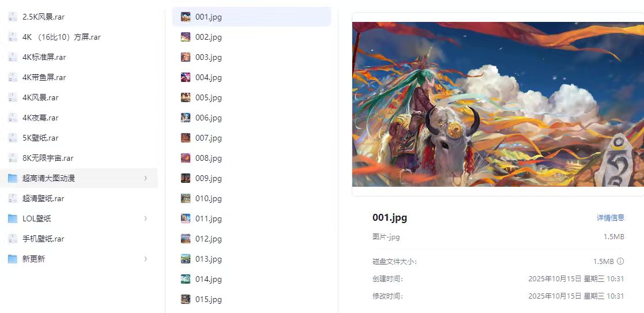Select 002.jpg in the file list
644x313 pixels.
coord(251,37)
